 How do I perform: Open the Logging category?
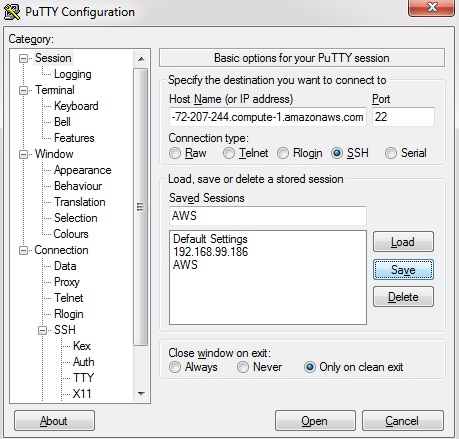point(73,74)
